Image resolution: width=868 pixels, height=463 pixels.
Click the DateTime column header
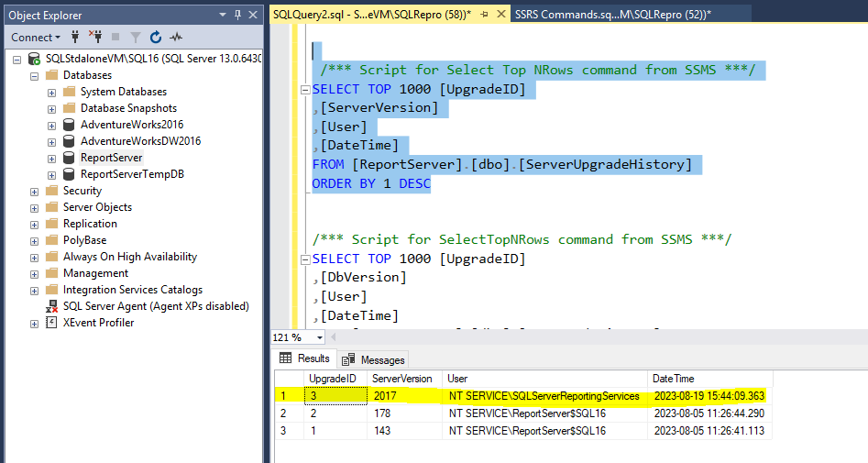point(709,379)
